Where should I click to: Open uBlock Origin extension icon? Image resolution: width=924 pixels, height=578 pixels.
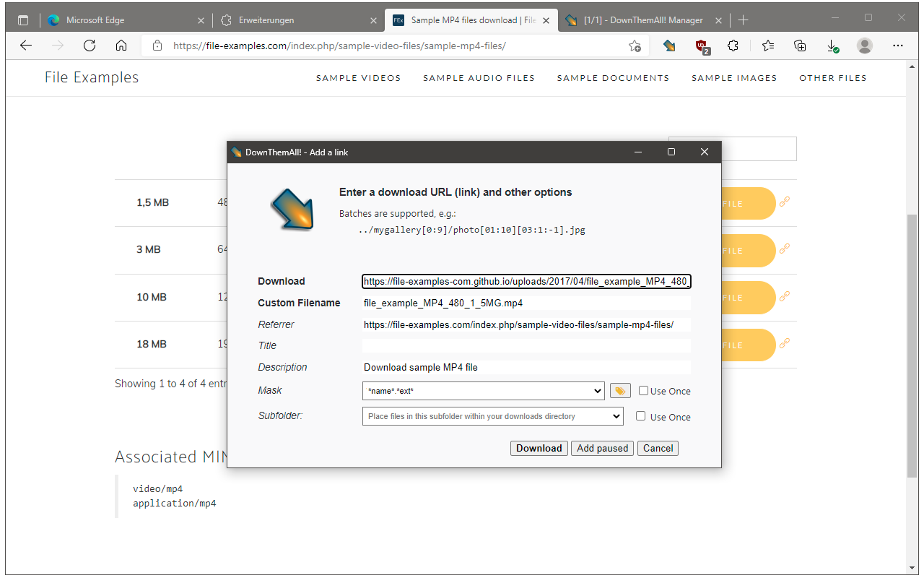tap(702, 46)
